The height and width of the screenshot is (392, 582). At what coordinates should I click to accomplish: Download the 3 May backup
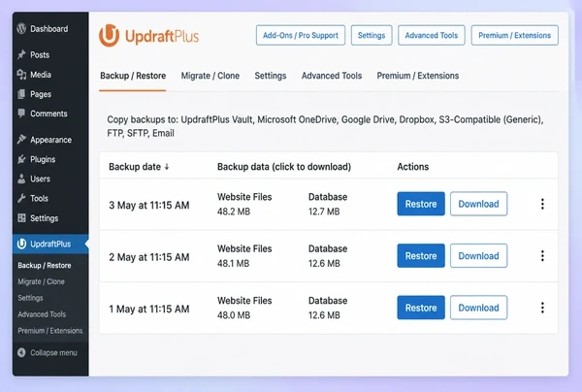(x=478, y=204)
